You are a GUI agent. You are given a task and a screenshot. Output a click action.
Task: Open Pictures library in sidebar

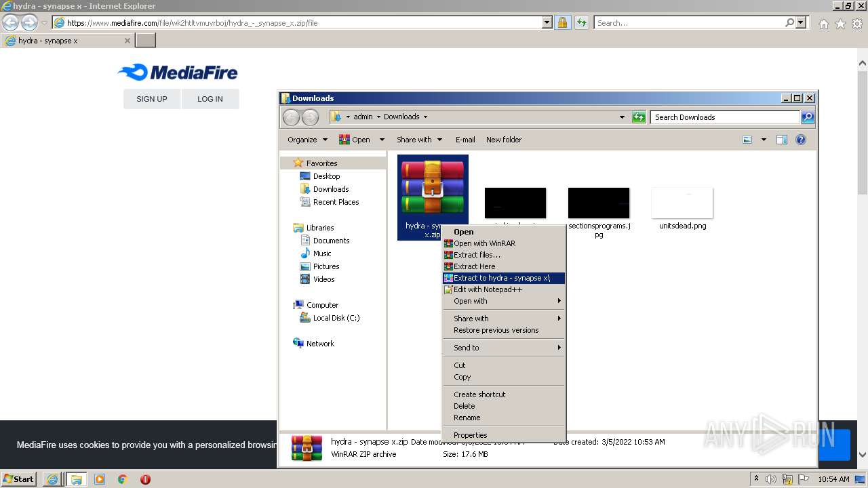[325, 266]
